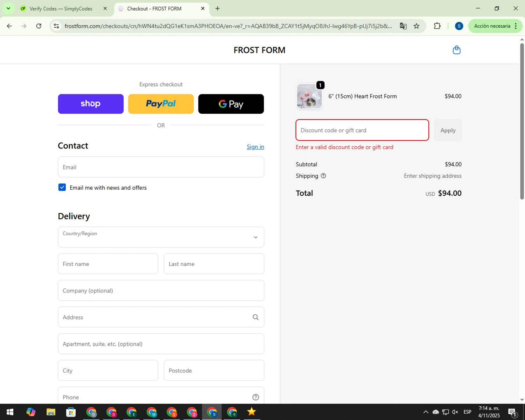Open the star app in the taskbar
Viewport: 525px width, 420px height.
tap(251, 412)
